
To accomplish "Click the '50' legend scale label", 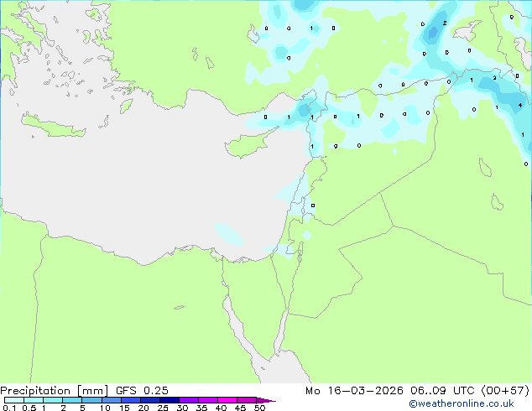I will tap(259, 408).
